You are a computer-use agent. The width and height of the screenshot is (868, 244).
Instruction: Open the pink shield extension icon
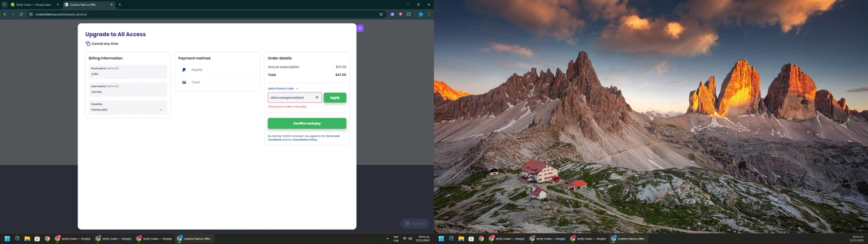[x=400, y=14]
